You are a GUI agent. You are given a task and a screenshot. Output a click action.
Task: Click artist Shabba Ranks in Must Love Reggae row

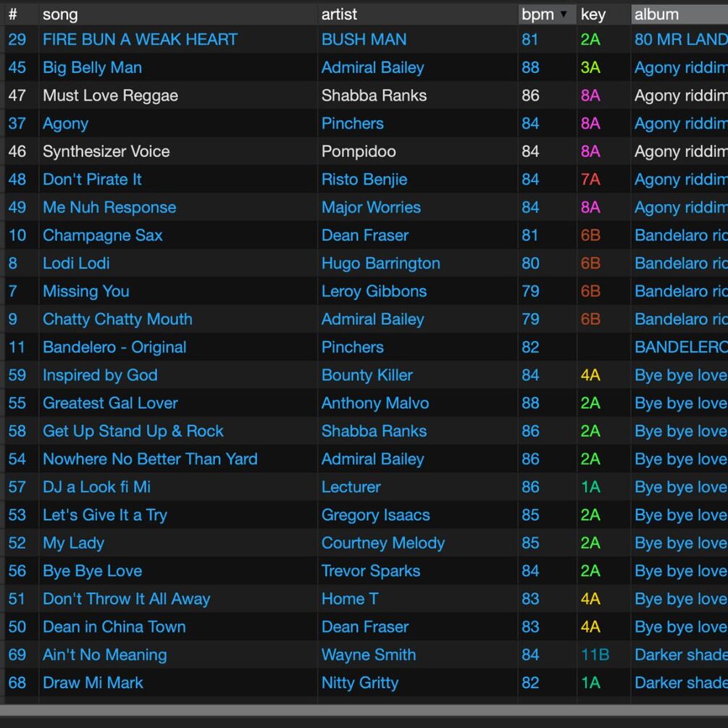(375, 96)
